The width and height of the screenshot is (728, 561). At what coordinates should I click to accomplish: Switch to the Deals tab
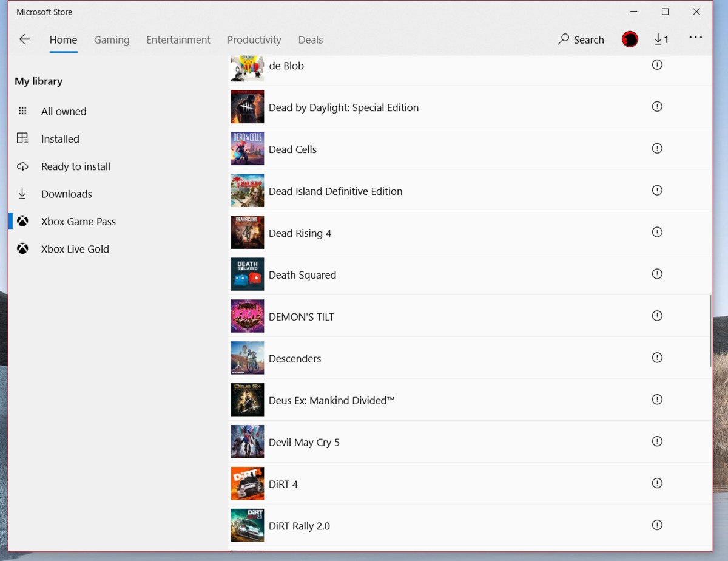[311, 40]
